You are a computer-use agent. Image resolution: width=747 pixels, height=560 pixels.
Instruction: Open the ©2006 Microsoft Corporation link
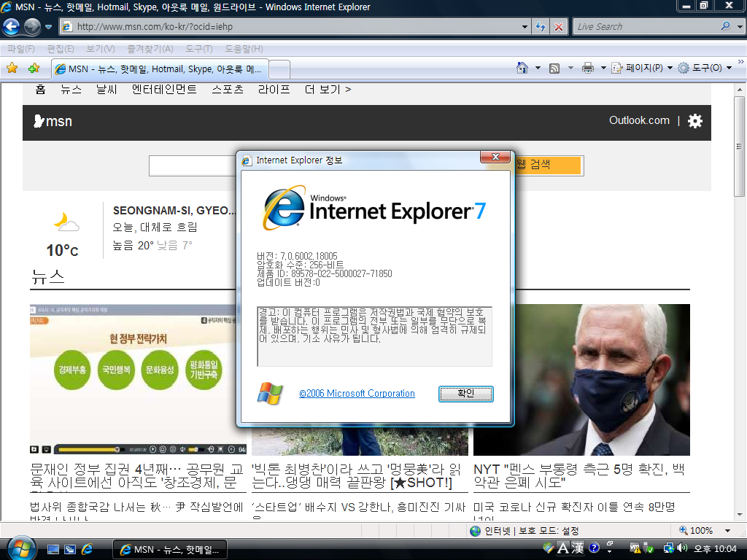(x=357, y=393)
